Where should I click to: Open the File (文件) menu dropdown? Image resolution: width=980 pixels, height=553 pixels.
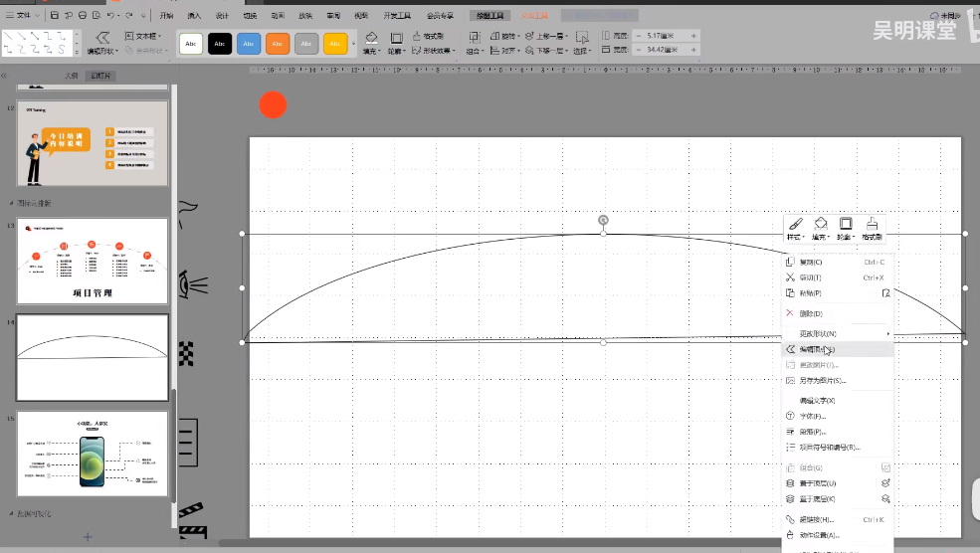click(23, 15)
